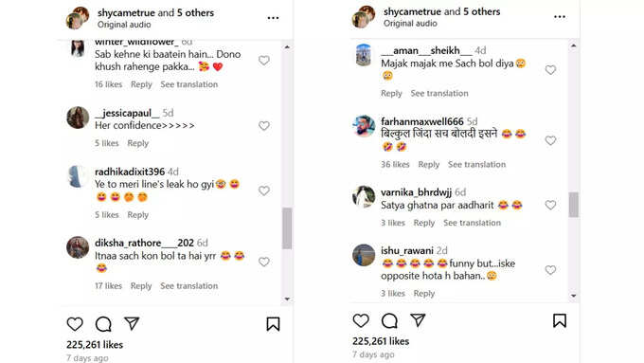This screenshot has width=644, height=363.
Task: Reply to ishu_rawani's comment
Action: click(x=424, y=294)
